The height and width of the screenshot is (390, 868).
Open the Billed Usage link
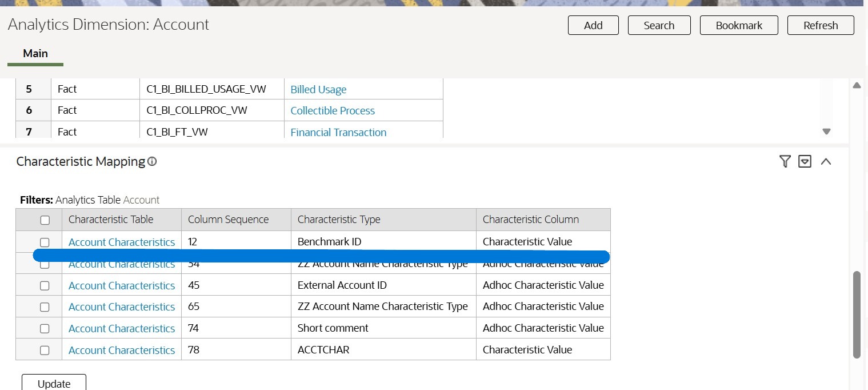point(318,89)
